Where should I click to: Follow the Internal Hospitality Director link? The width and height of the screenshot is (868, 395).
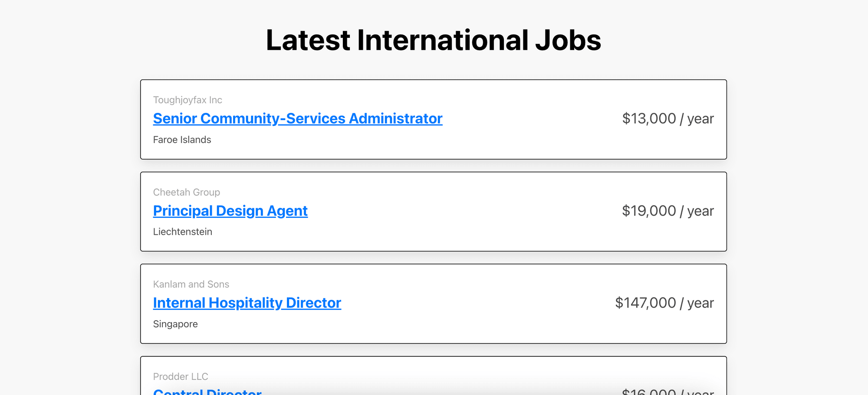[247, 303]
